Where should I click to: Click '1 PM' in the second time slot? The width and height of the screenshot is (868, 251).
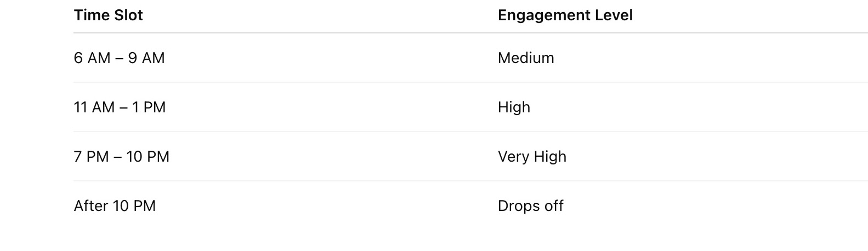pyautogui.click(x=149, y=107)
